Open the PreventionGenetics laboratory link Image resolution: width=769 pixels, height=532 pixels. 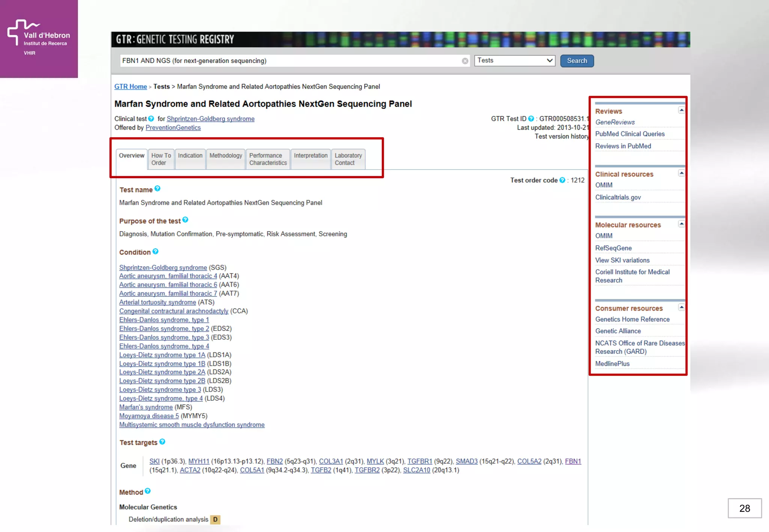tap(173, 128)
